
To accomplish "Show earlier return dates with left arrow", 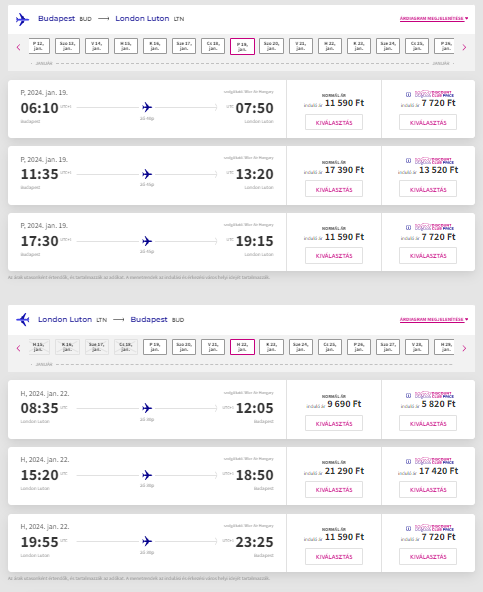I will point(18,348).
